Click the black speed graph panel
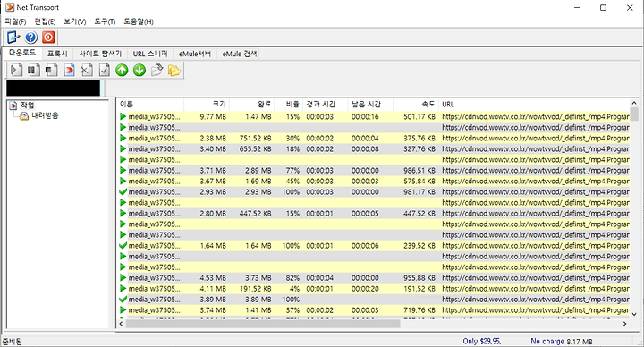644x347 pixels. tap(53, 88)
